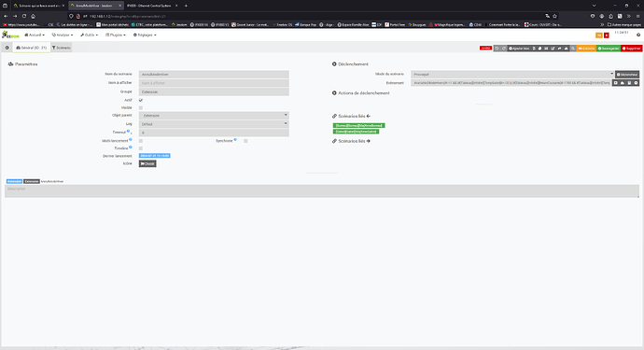Click the Nom du scénario field
The image size is (644, 350).
click(x=214, y=75)
